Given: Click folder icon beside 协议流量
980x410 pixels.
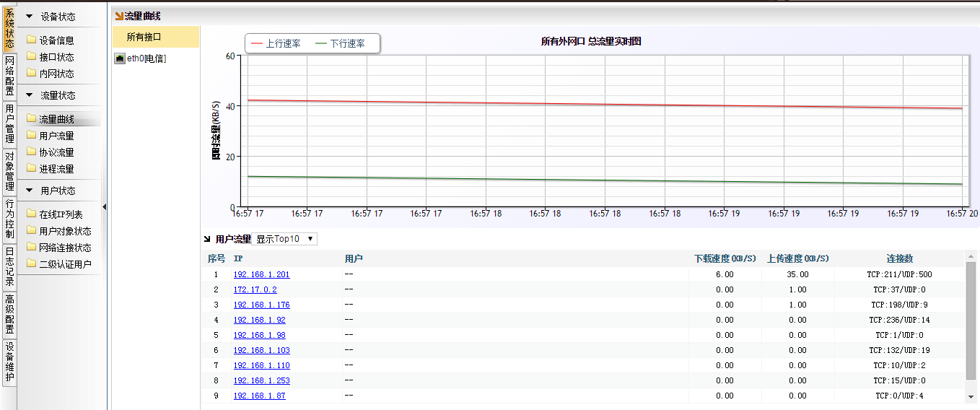Looking at the screenshot, I should point(31,152).
